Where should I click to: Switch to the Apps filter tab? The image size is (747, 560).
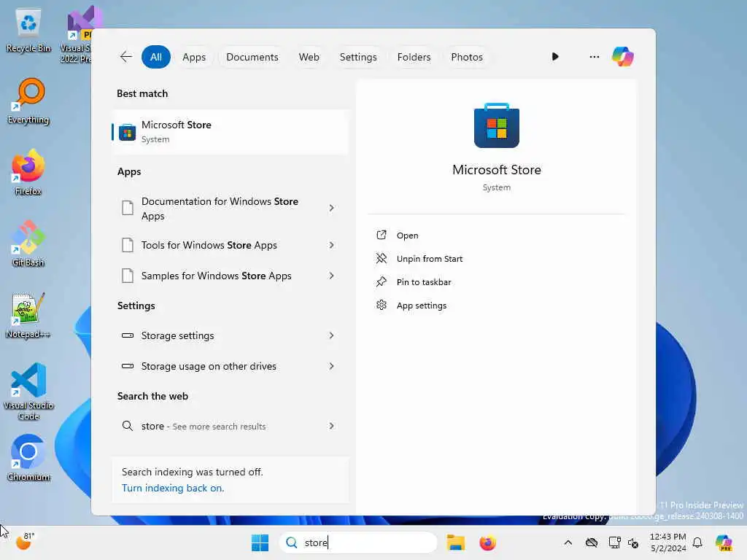pyautogui.click(x=194, y=57)
